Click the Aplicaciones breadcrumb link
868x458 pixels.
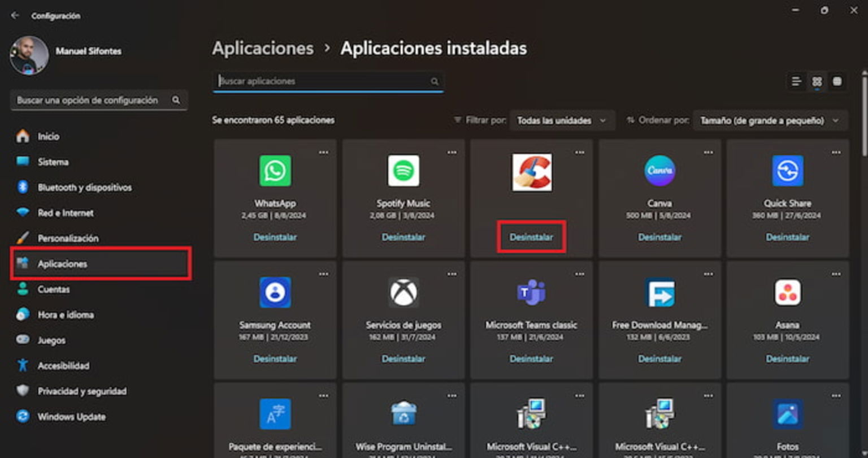[x=263, y=49]
